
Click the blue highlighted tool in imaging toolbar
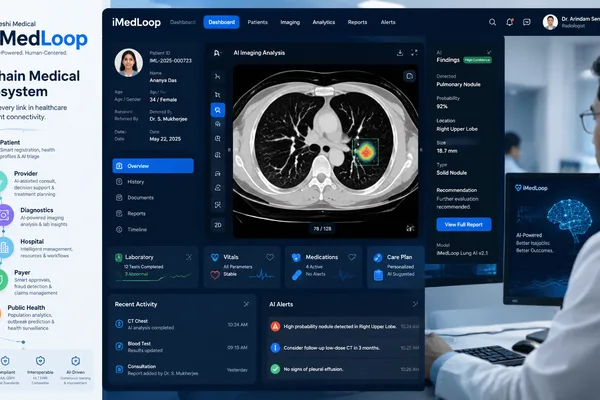coord(218,110)
